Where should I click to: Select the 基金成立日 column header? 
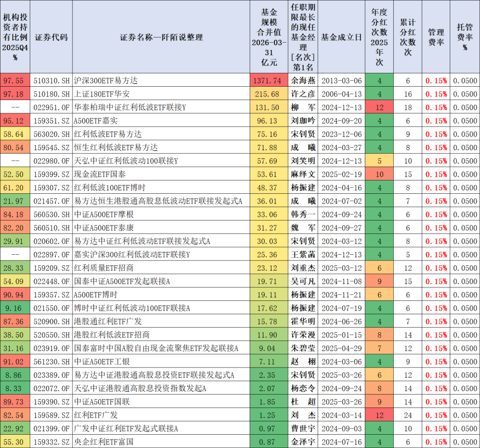coord(341,37)
